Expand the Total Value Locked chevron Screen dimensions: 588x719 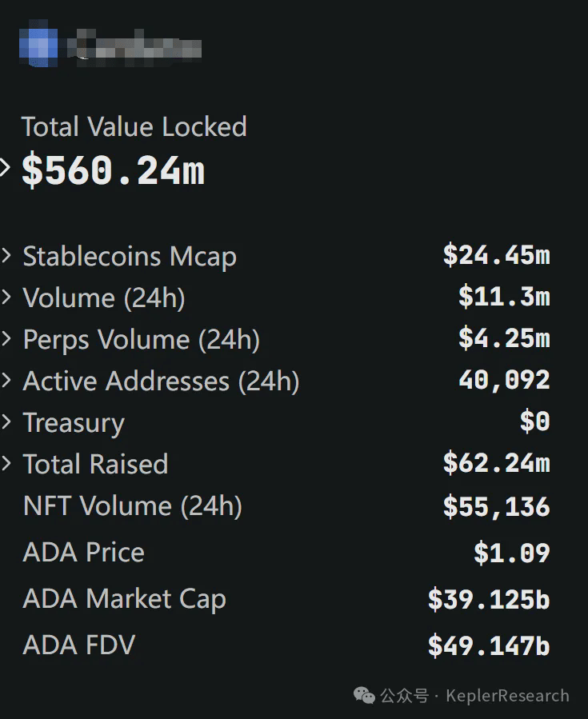(6, 169)
